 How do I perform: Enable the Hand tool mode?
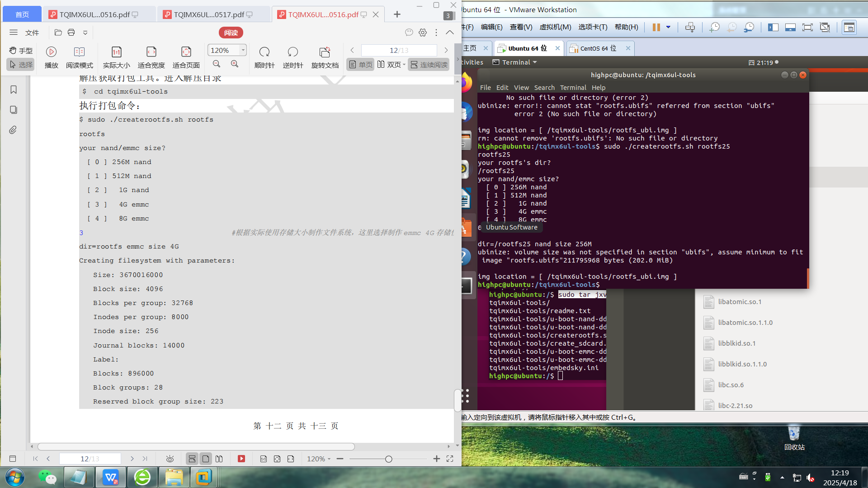(x=21, y=50)
